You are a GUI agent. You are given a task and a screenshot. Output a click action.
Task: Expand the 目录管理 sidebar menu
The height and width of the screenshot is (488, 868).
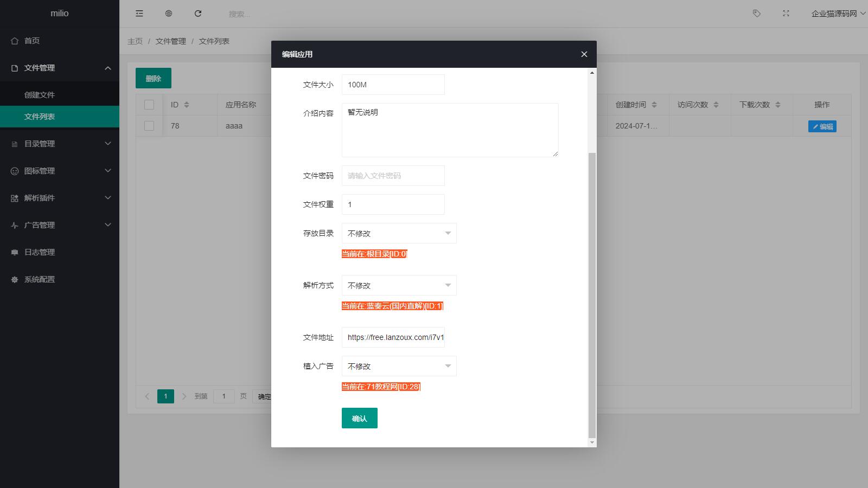(x=60, y=144)
